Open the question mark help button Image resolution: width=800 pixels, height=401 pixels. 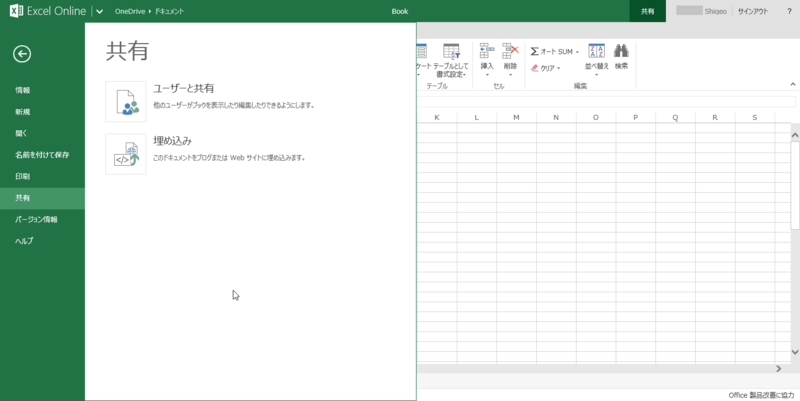pyautogui.click(x=789, y=11)
